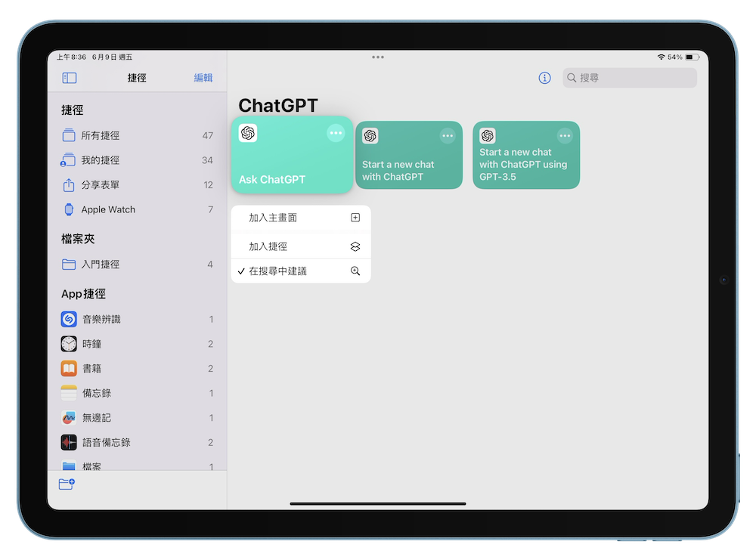Choose 加入主畫面 menu item

(301, 218)
